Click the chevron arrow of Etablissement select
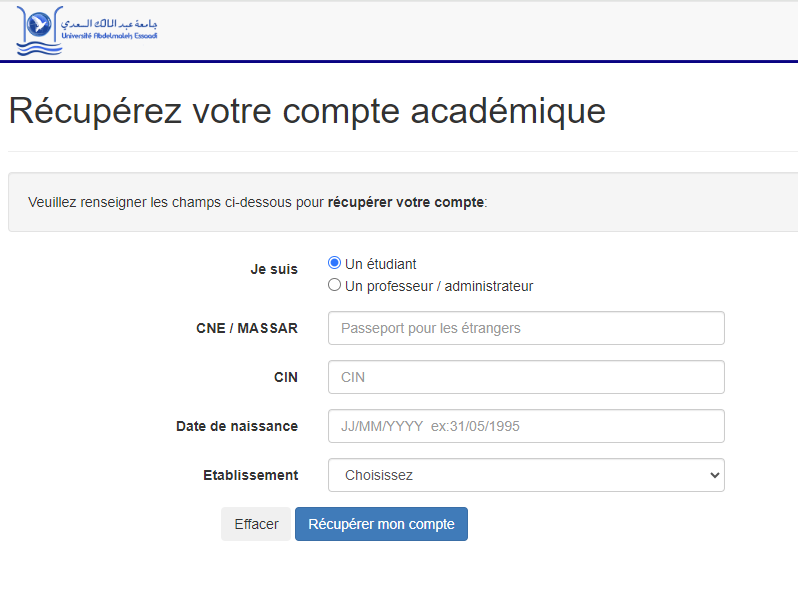This screenshot has height=613, width=798. [x=714, y=475]
